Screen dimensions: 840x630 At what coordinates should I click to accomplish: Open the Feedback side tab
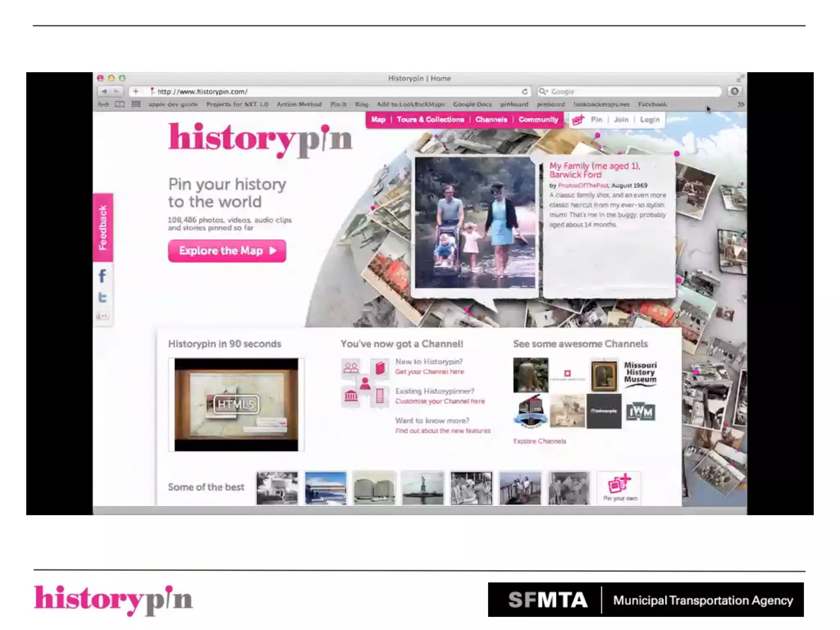pyautogui.click(x=103, y=228)
